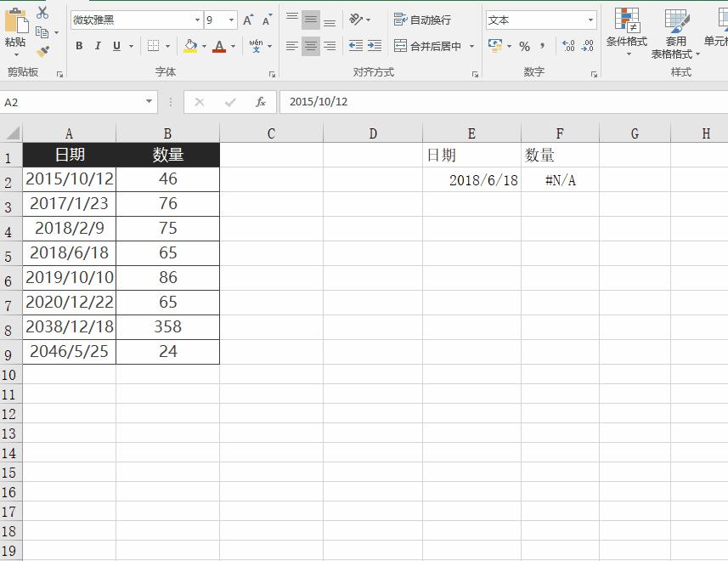Viewport: 728px width, 561px height.
Task: Click the formula bar showing 2015/10/12
Action: coord(504,102)
